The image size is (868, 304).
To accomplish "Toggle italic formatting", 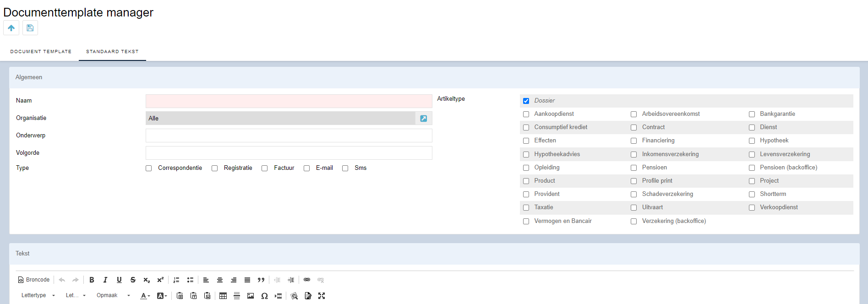I will point(105,280).
